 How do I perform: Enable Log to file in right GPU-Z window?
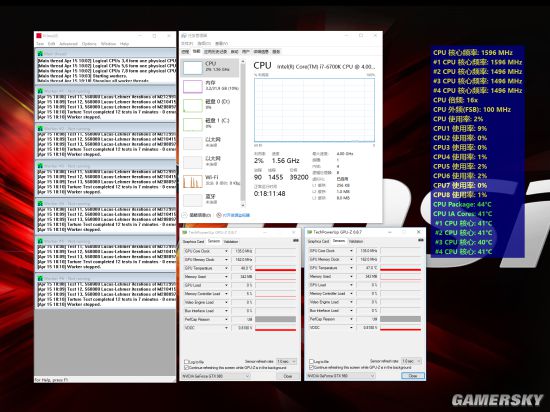click(311, 361)
